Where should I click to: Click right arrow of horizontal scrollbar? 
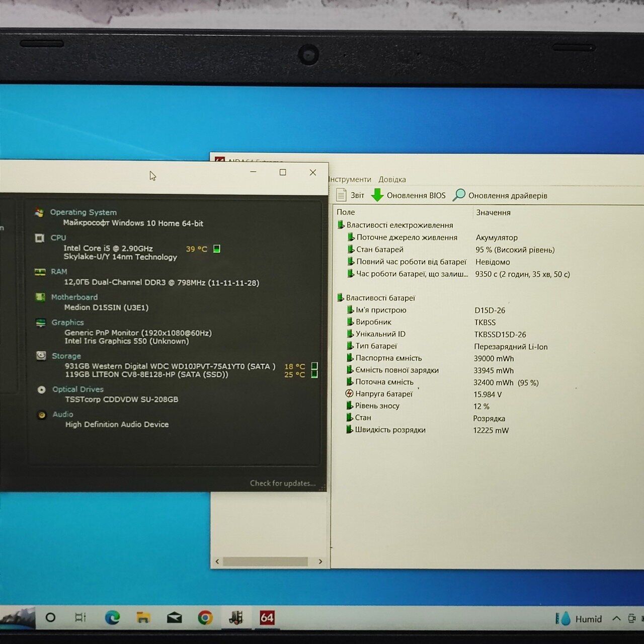pos(320,561)
